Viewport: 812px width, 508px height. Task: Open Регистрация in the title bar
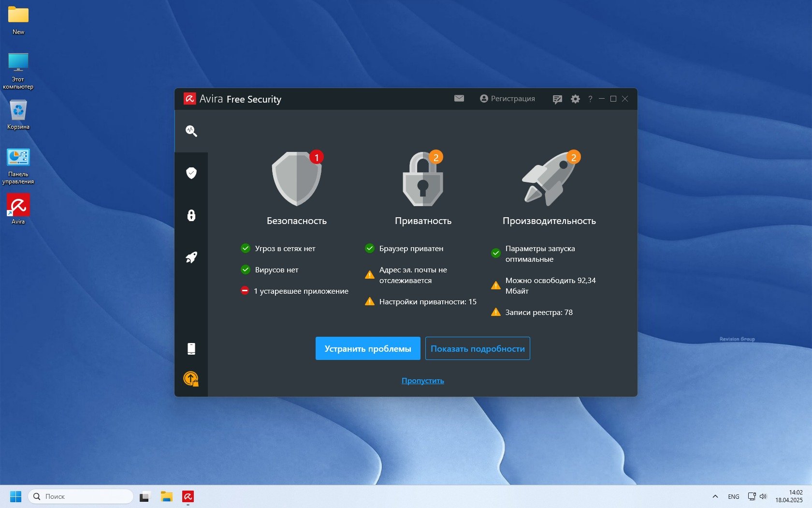tap(507, 99)
